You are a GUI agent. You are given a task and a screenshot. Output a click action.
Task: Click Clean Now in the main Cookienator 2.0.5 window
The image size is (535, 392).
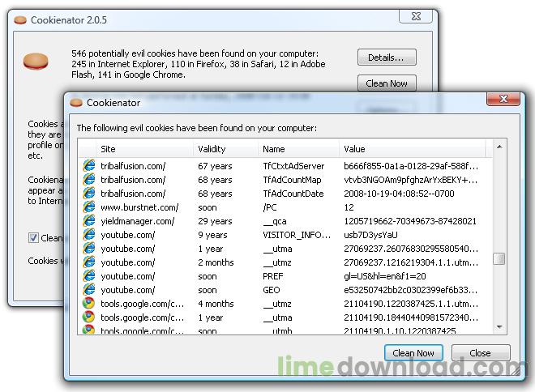[x=387, y=83]
